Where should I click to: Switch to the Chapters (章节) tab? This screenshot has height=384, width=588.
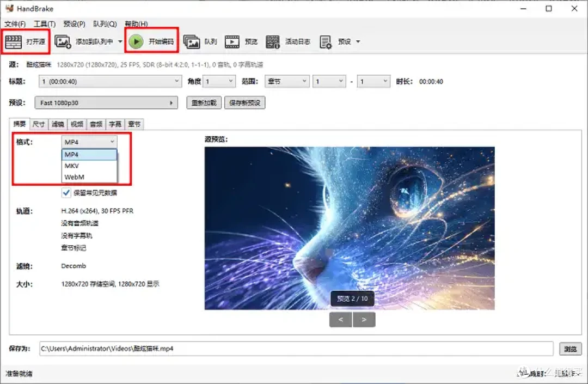[134, 124]
